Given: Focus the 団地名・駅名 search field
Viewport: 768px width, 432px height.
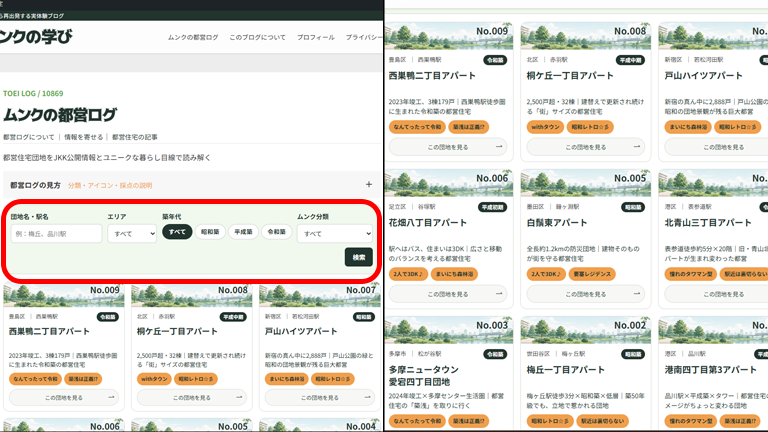Looking at the screenshot, I should [x=56, y=234].
